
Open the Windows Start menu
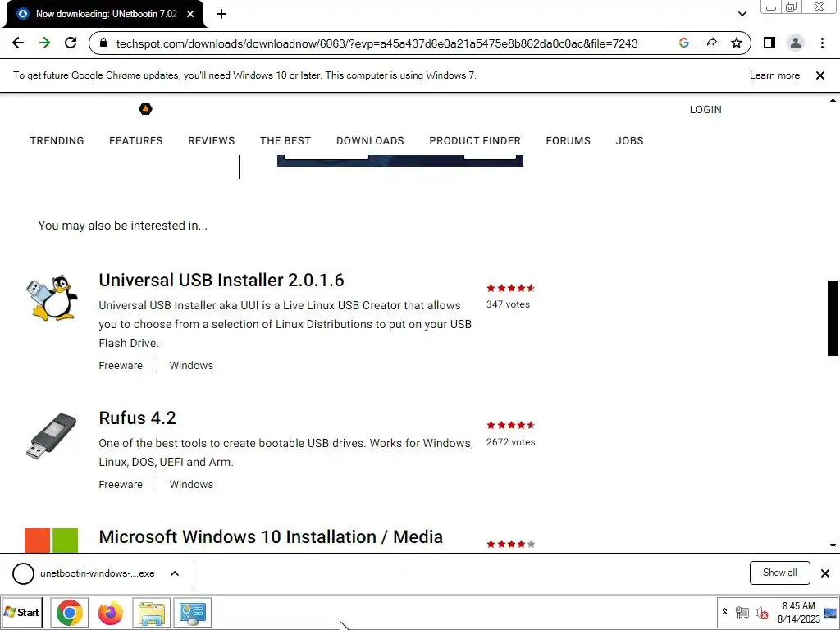[x=22, y=612]
